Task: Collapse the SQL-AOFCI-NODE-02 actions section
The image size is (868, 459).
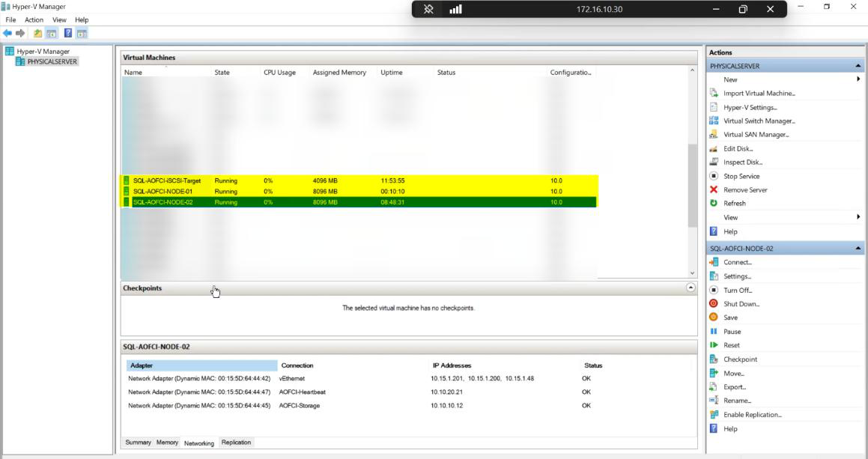Action: tap(858, 248)
